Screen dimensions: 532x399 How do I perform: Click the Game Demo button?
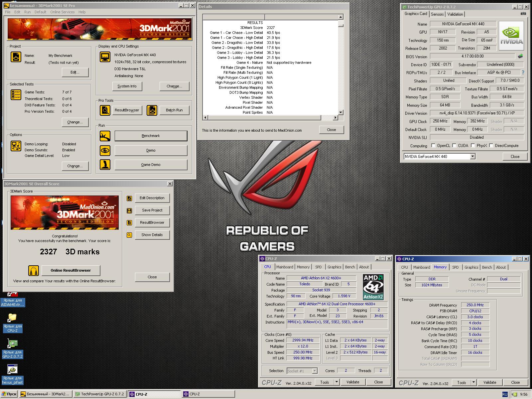coord(151,165)
